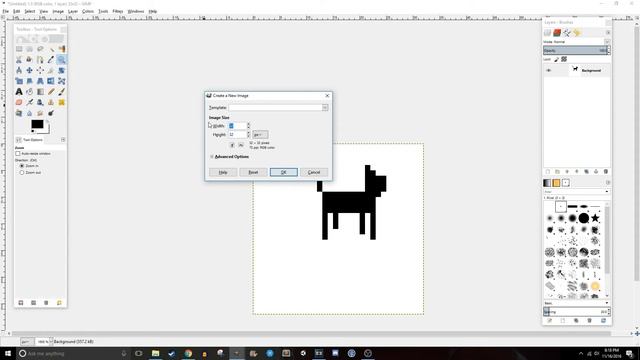The width and height of the screenshot is (640, 360).
Task: Select the Zoom magnifier tool
Action: tap(61, 60)
